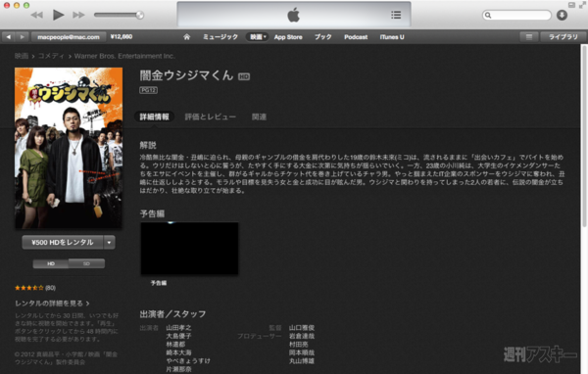
Task: Expand the 映画 dropdown menu
Action: click(x=258, y=37)
